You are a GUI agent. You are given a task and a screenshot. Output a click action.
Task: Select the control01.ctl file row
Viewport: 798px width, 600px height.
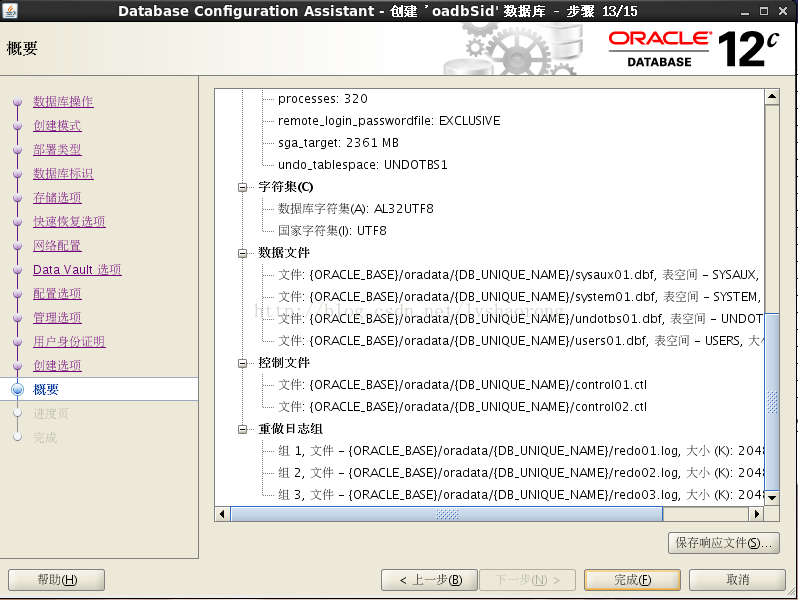point(462,385)
